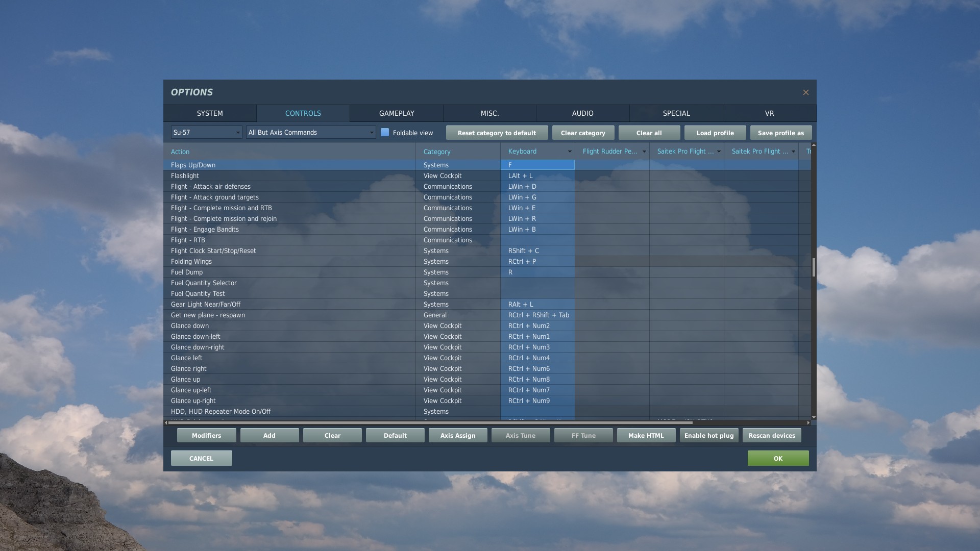The image size is (980, 551).
Task: Open the second Saitek Pro Flight column dropdown
Action: (x=793, y=152)
